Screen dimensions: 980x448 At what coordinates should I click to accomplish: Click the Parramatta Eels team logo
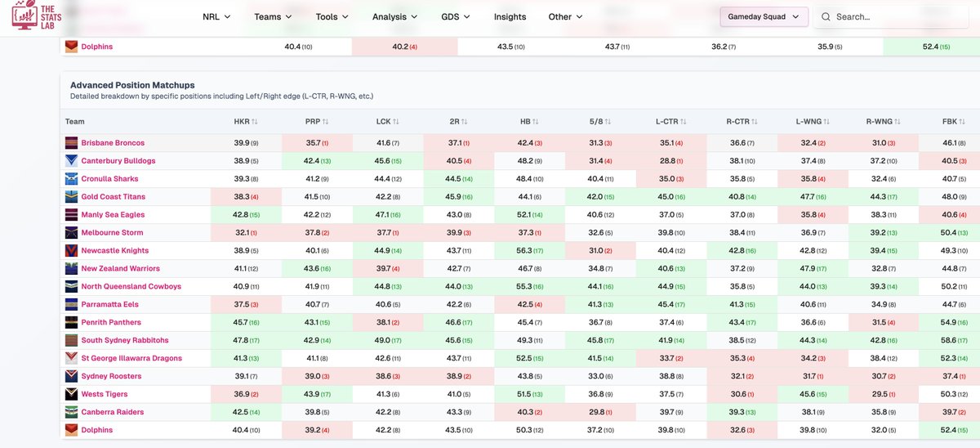72,305
